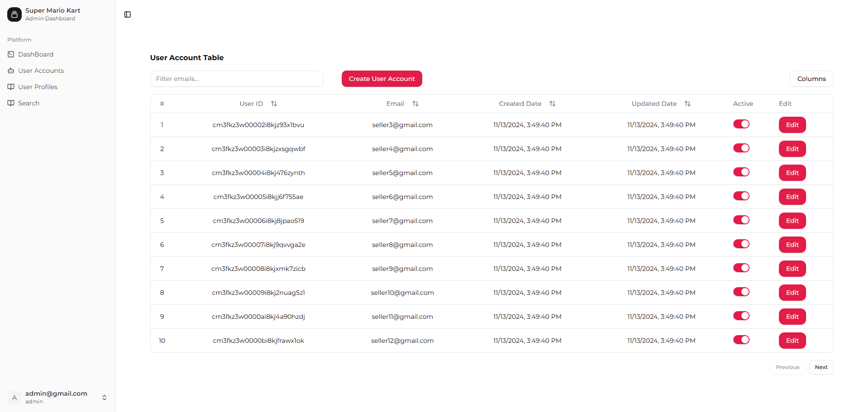Open Search from the sidebar
Viewport: 868px width, 412px height.
point(28,103)
